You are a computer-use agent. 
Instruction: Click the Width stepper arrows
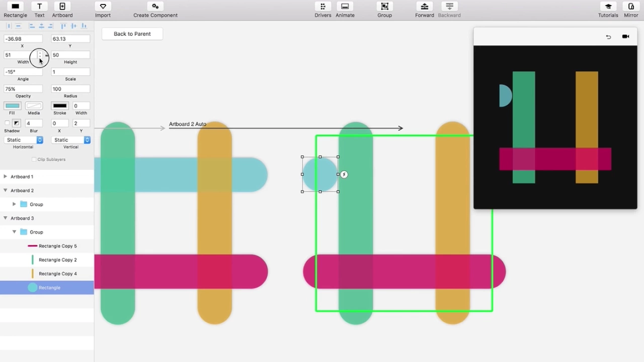point(40,55)
